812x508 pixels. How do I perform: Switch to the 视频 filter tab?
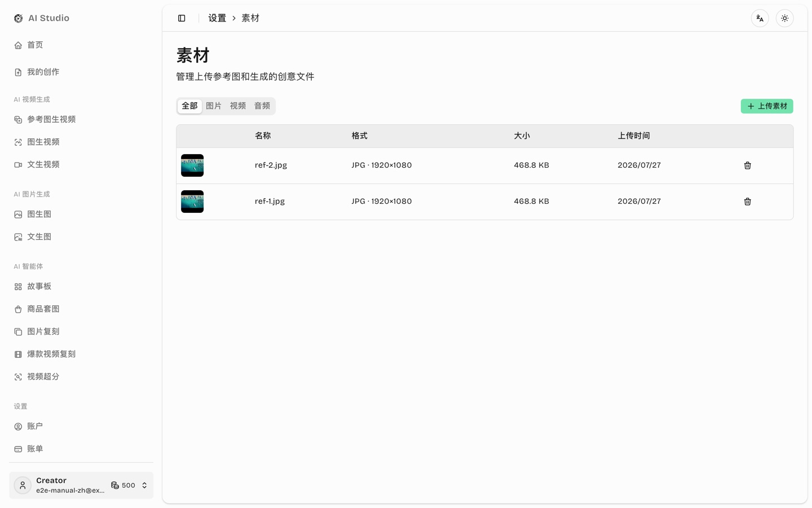click(238, 106)
